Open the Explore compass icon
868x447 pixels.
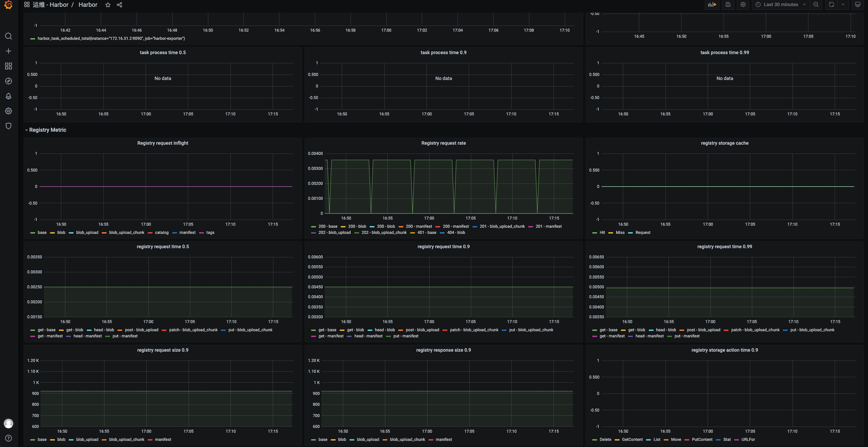[9, 81]
